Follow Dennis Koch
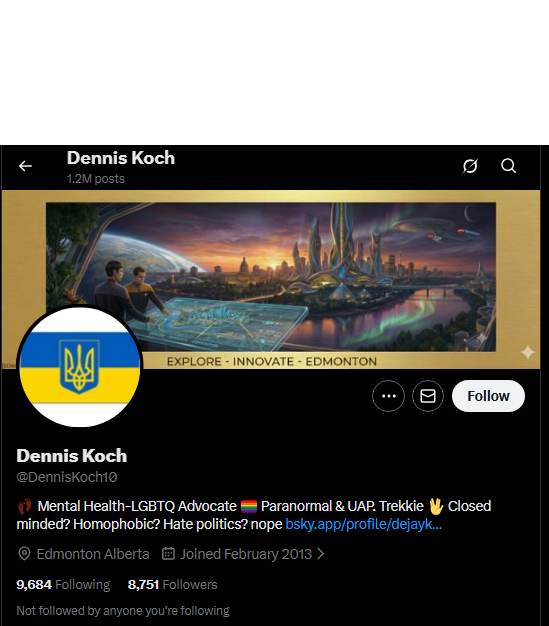 (488, 396)
